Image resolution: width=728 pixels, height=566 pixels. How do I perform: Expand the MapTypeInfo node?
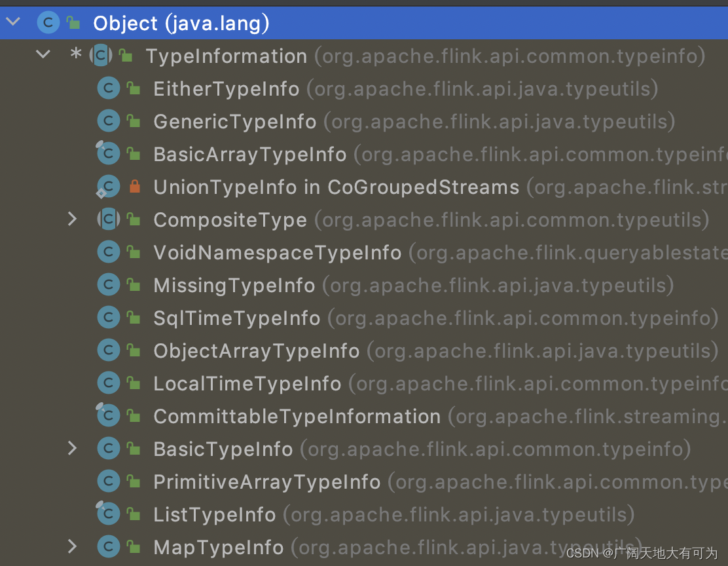click(72, 546)
